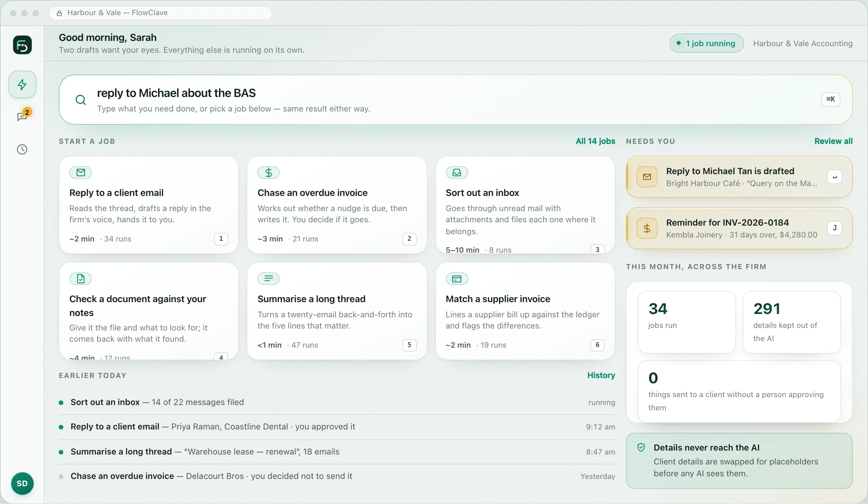Start the Summarise a long thread job
Image resolution: width=868 pixels, height=504 pixels.
click(x=337, y=311)
